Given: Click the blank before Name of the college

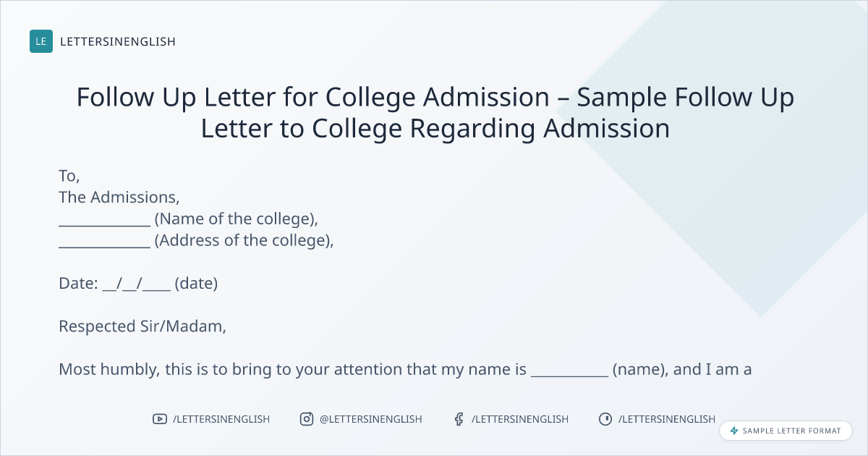Looking at the screenshot, I should point(104,220).
